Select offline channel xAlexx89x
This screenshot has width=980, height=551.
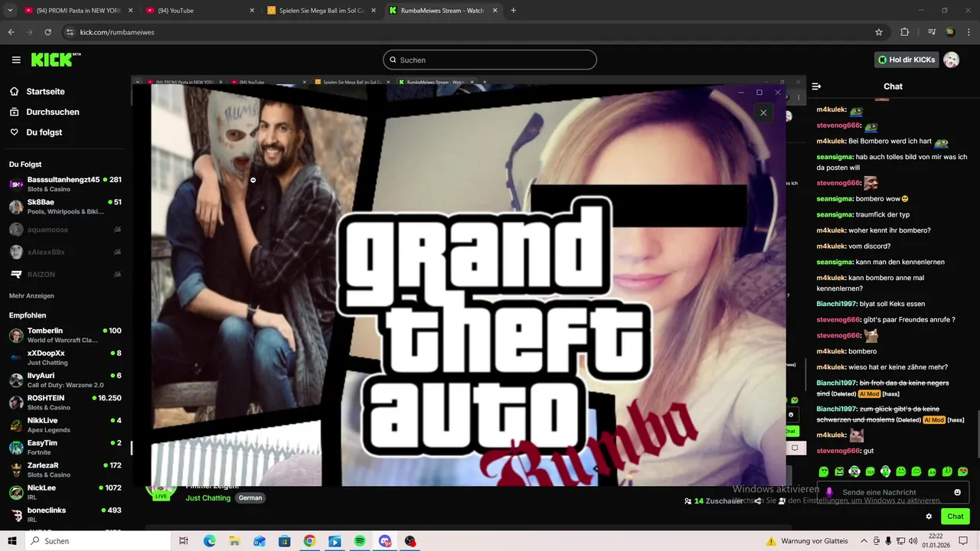click(66, 252)
